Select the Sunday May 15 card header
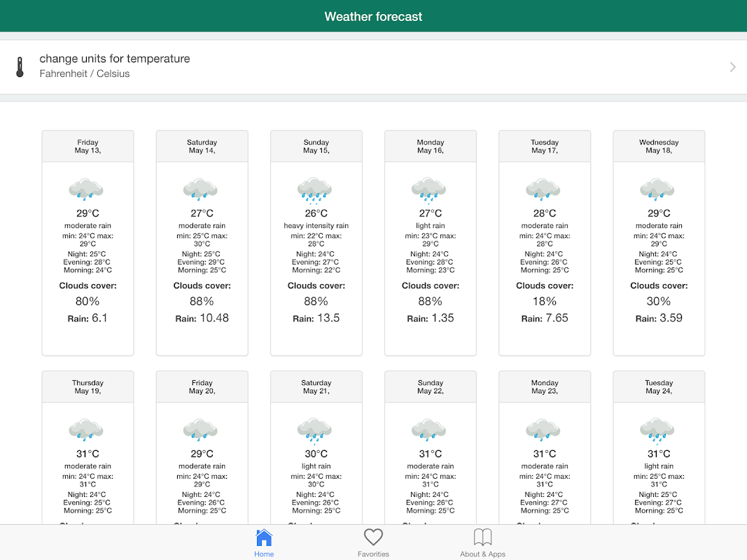 point(316,146)
